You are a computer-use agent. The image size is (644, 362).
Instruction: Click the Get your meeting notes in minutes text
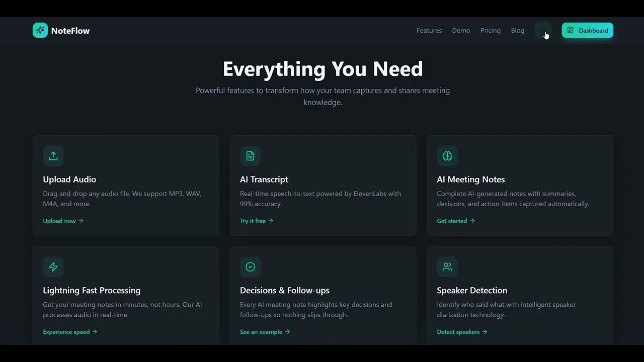click(122, 310)
